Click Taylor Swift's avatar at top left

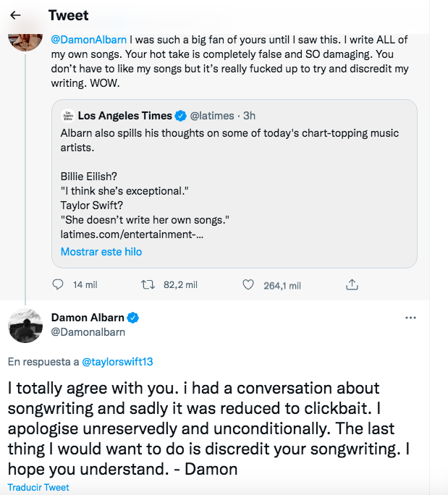pos(25,38)
